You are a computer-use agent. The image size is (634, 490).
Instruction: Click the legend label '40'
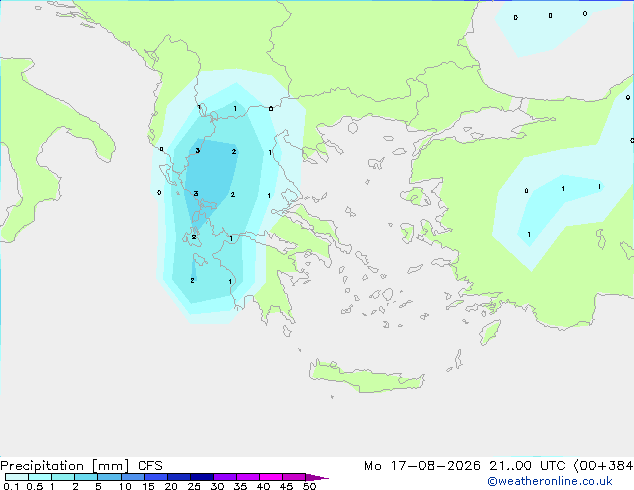[x=263, y=486]
